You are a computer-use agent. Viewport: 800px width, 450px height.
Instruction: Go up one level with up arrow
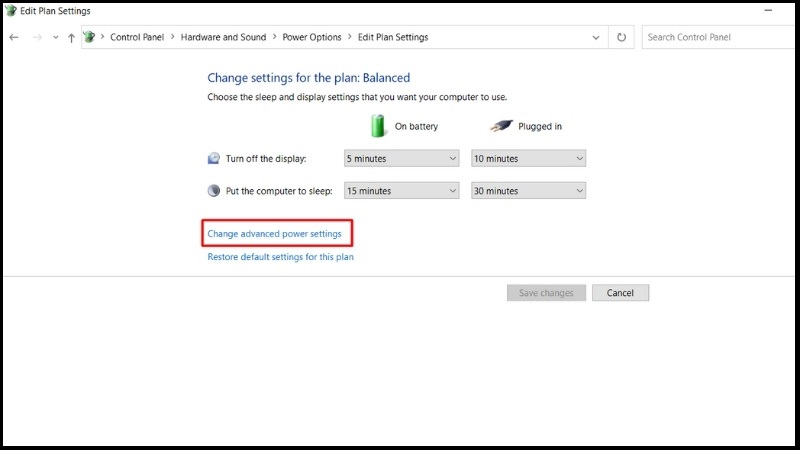point(71,37)
